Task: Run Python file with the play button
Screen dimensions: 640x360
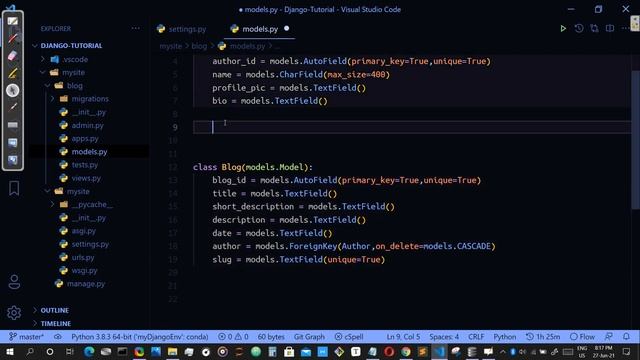Action: [563, 29]
